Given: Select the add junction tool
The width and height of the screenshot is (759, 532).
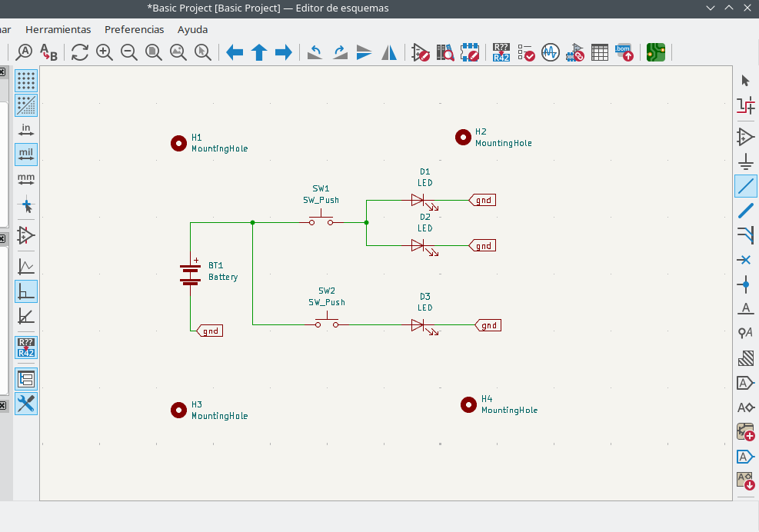Looking at the screenshot, I should coord(744,285).
